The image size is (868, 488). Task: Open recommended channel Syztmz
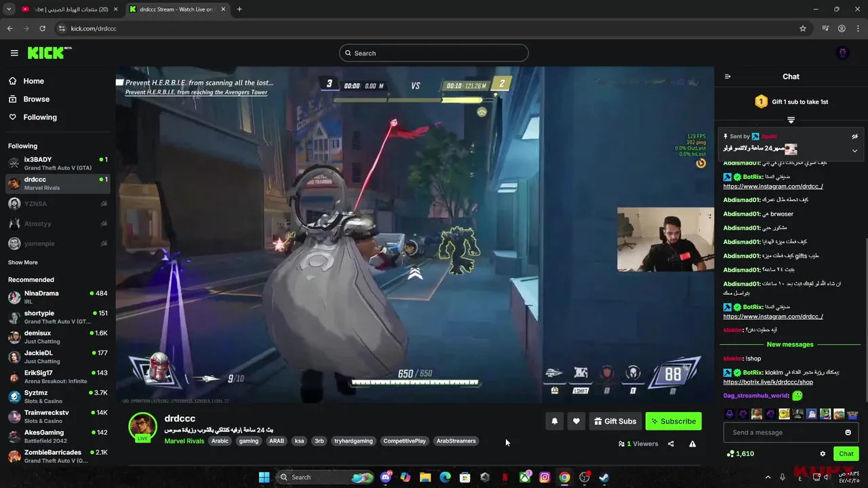coord(58,396)
